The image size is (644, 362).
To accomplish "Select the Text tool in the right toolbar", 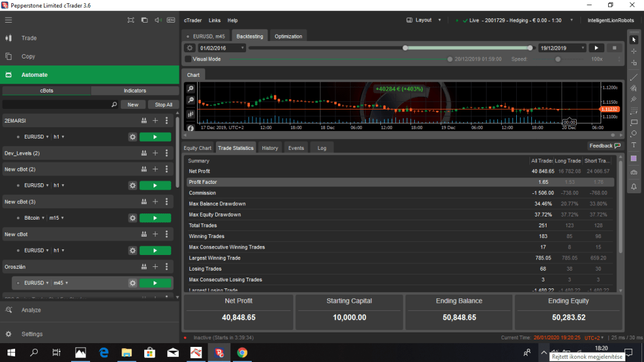I will coord(634,145).
